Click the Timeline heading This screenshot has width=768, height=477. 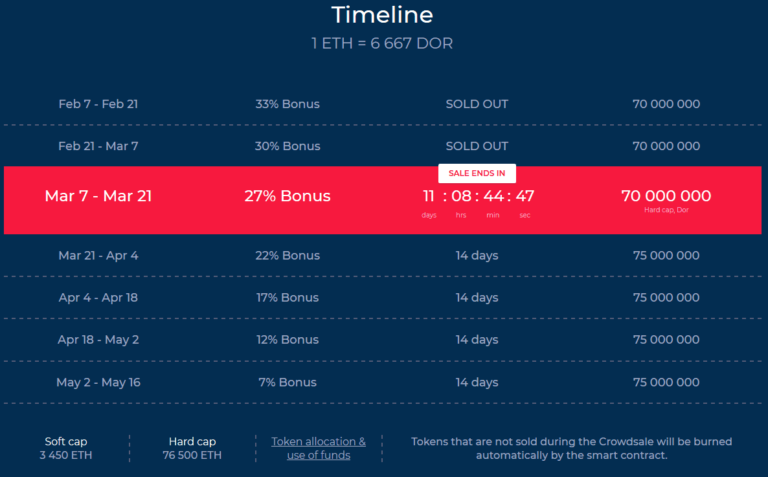[x=382, y=15]
